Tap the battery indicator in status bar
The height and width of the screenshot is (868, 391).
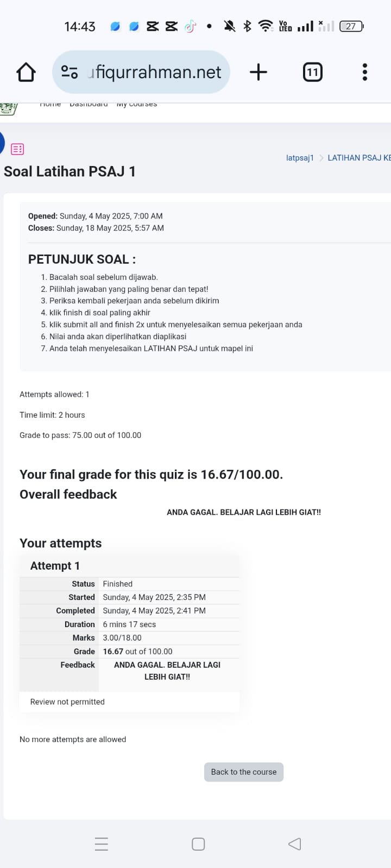(x=351, y=26)
